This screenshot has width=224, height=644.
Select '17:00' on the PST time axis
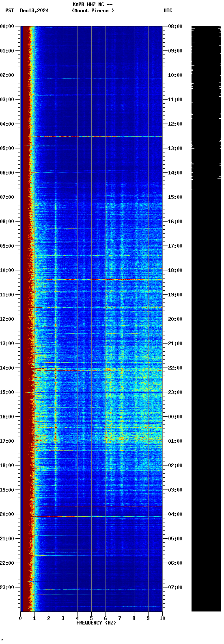[7, 441]
